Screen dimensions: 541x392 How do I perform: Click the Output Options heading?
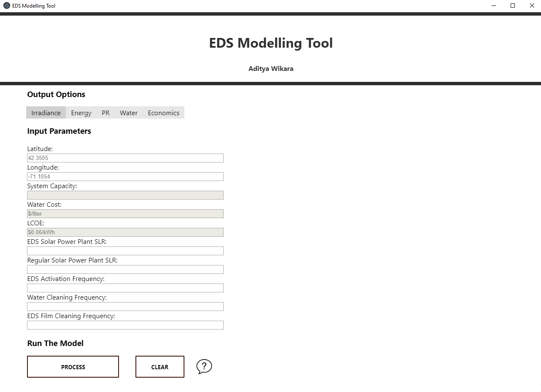[x=56, y=94]
